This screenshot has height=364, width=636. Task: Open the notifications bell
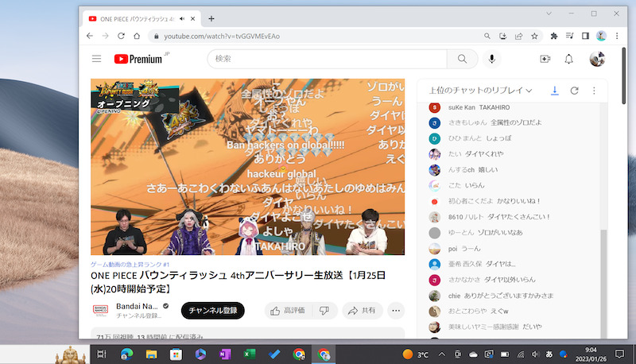(x=569, y=59)
